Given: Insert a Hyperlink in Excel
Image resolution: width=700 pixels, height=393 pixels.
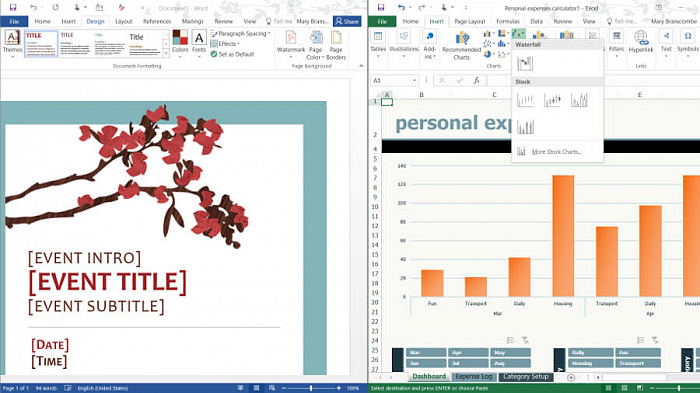Looking at the screenshot, I should [x=641, y=42].
